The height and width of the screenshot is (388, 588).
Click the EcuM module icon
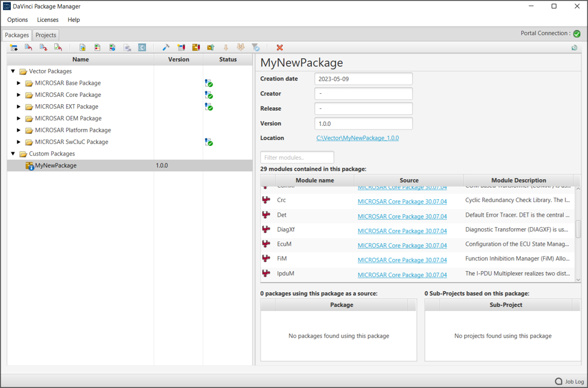point(266,244)
